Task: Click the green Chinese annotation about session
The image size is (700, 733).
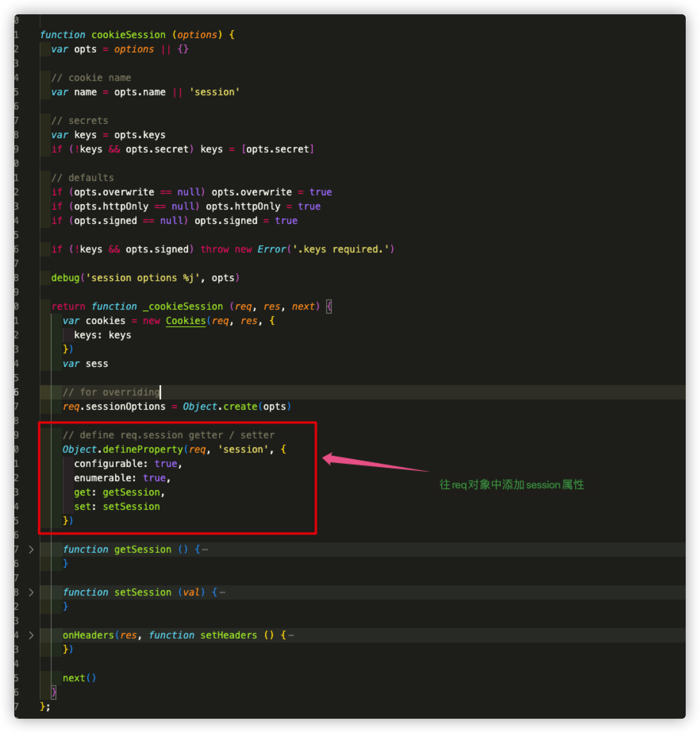Action: click(512, 485)
